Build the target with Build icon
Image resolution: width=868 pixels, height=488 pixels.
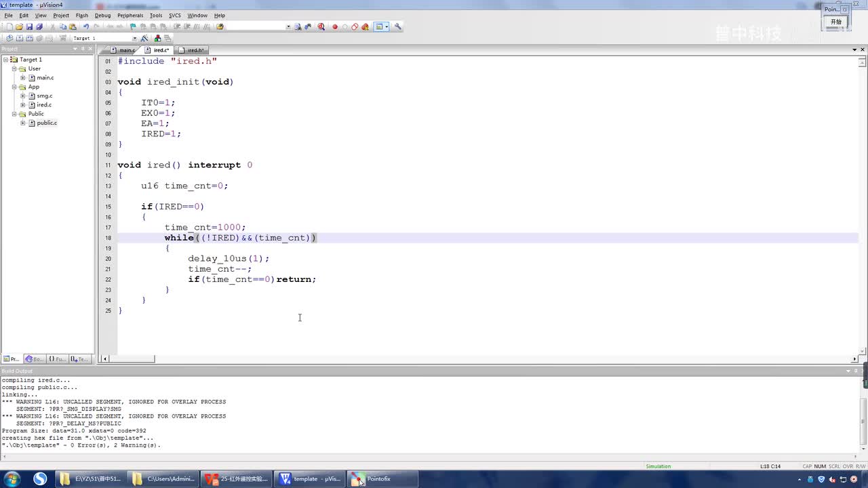[20, 38]
